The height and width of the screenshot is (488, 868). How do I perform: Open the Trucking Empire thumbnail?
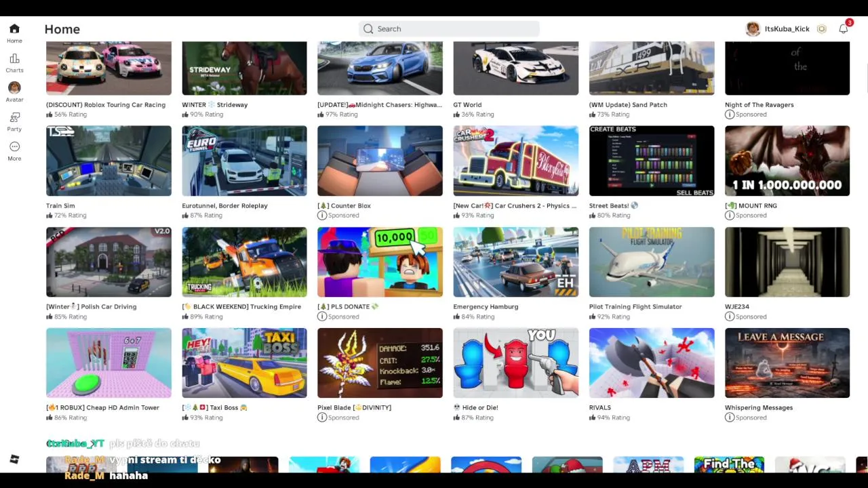click(x=244, y=262)
